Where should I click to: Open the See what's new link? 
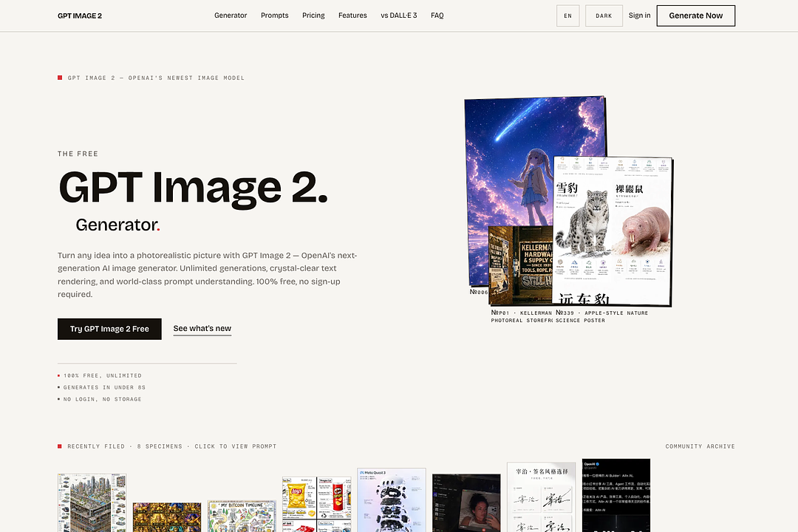[202, 328]
